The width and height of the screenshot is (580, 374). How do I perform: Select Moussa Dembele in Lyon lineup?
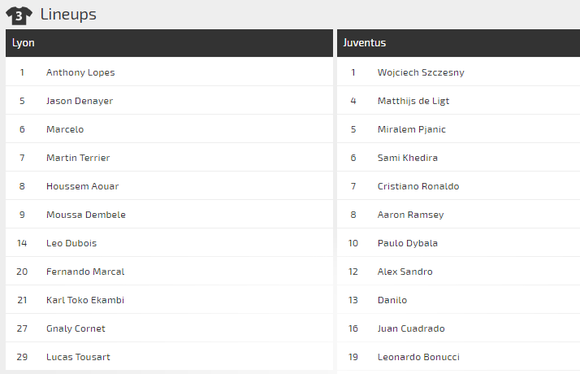click(x=86, y=215)
